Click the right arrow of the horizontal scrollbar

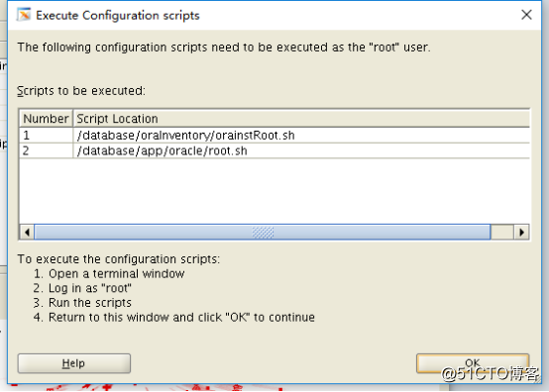click(x=521, y=232)
